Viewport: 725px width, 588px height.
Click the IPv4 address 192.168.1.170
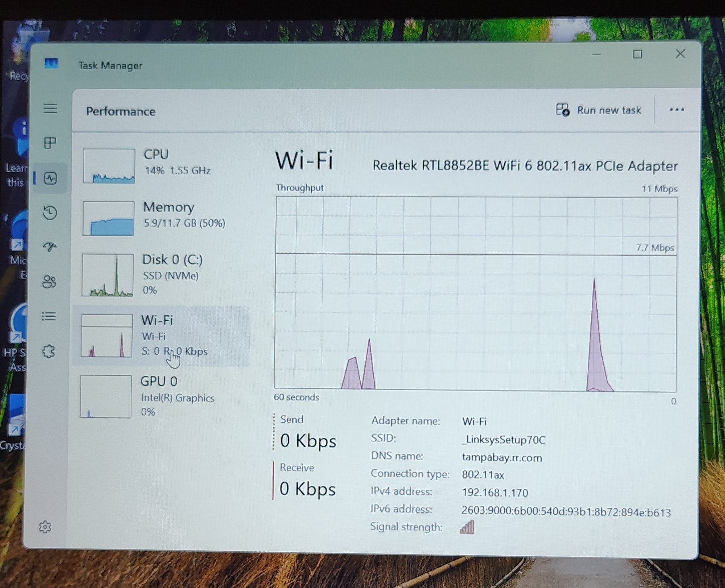point(495,492)
